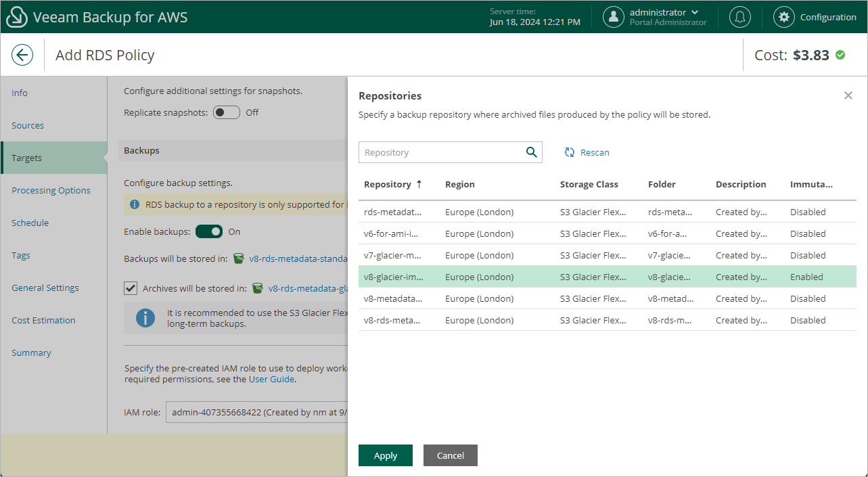Open the Tags step
This screenshot has height=477, width=868.
point(21,255)
